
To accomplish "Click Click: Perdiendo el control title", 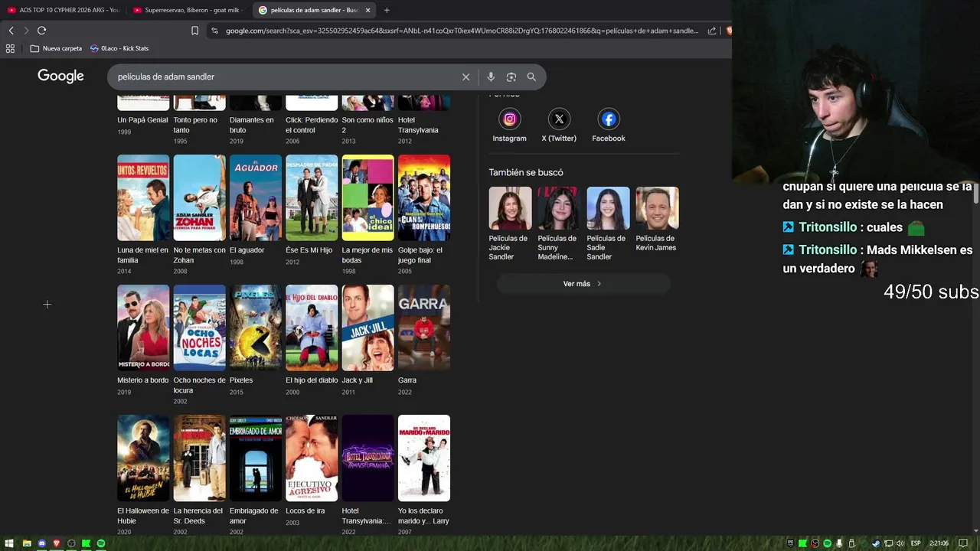I will pos(312,125).
